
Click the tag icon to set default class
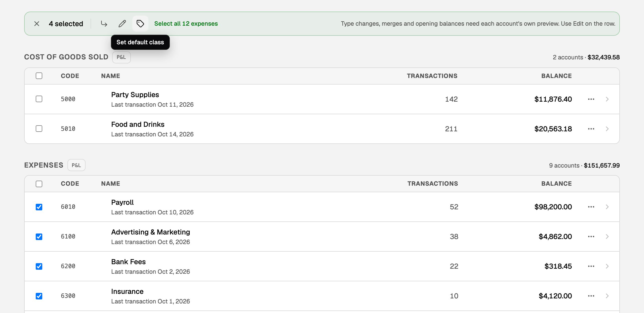(140, 24)
